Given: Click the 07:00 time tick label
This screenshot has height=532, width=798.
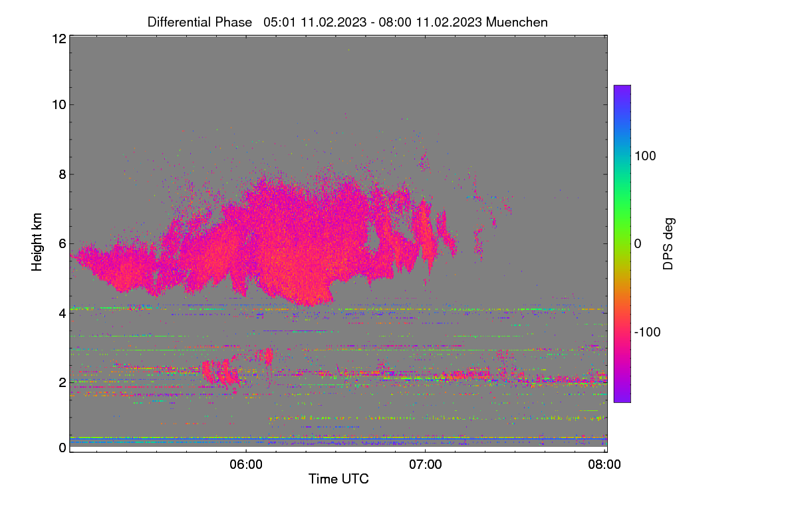Looking at the screenshot, I should coord(426,464).
